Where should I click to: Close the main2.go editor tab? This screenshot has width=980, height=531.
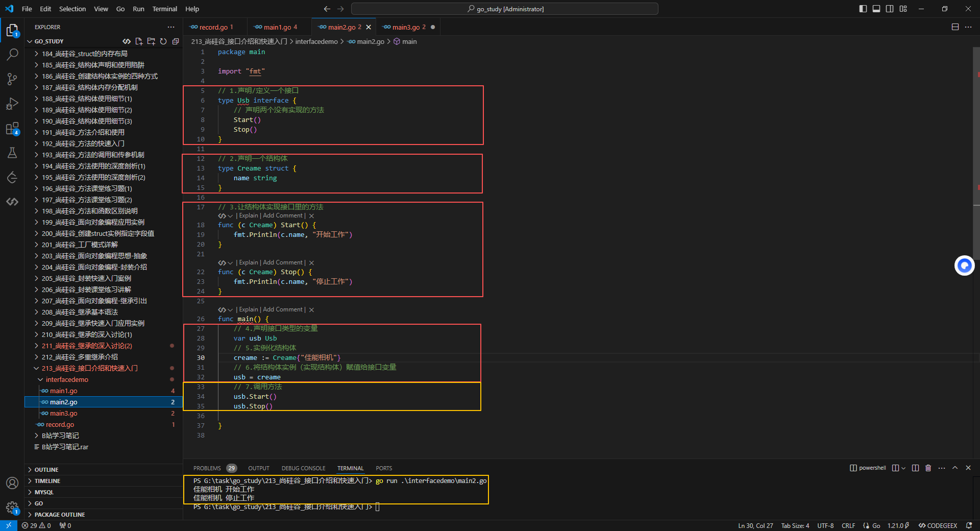click(x=369, y=27)
